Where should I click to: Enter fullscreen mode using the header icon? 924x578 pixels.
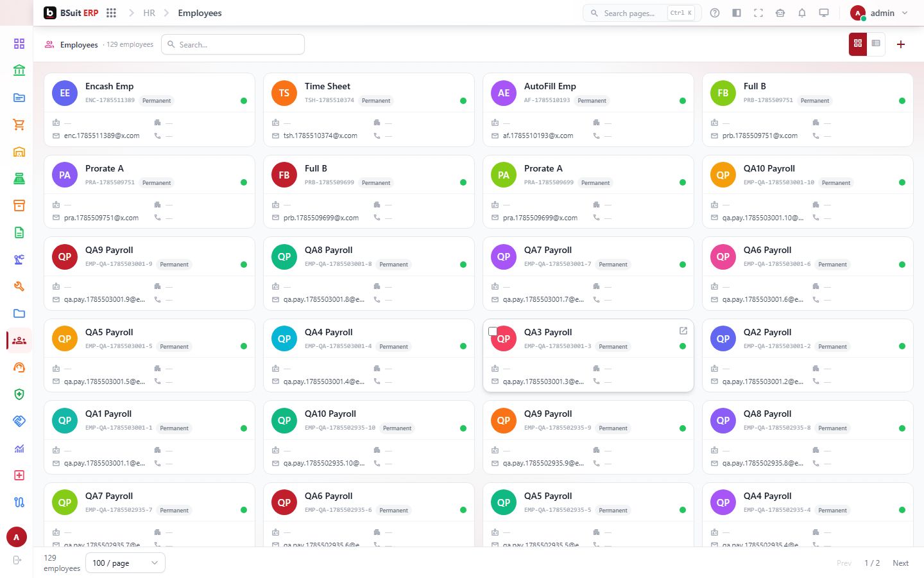click(x=758, y=13)
